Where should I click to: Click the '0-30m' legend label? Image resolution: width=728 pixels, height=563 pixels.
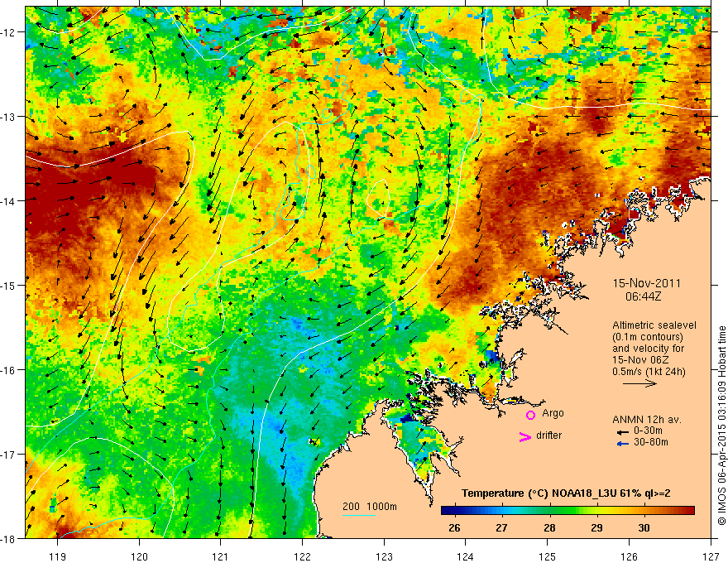(x=648, y=431)
